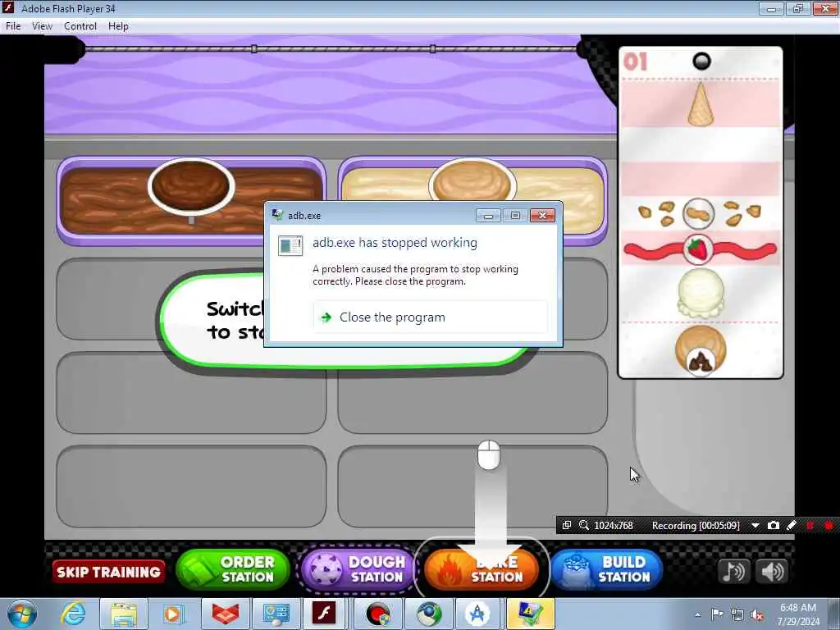Image resolution: width=840 pixels, height=630 pixels.
Task: Open the recorder options dropdown arrow
Action: pos(756,526)
